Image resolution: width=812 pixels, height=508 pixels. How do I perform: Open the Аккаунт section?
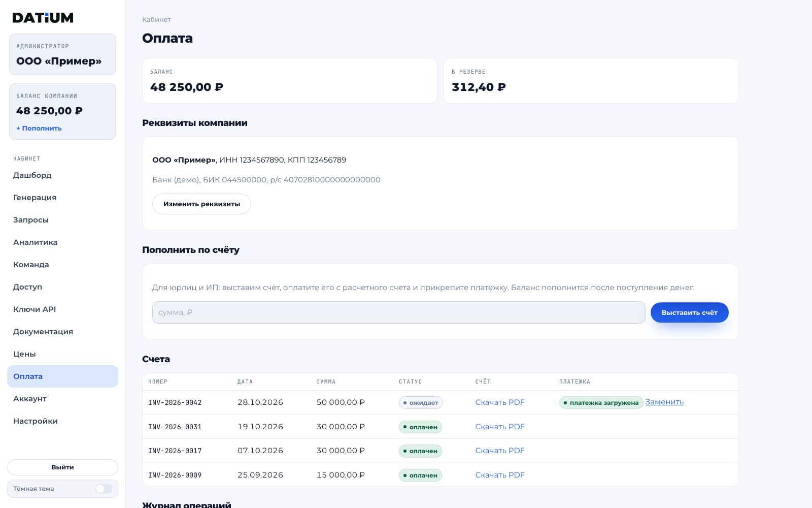(62, 399)
